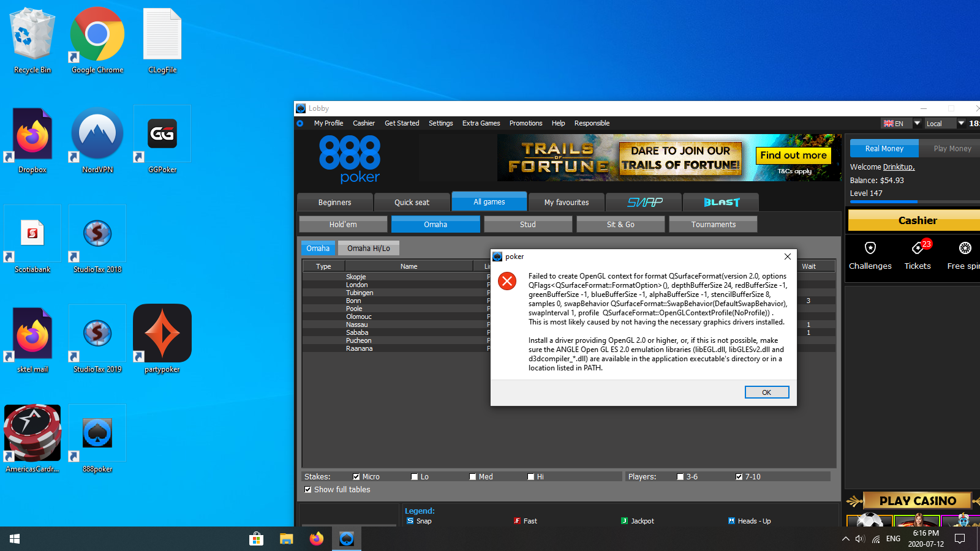The height and width of the screenshot is (551, 980).
Task: Open the Recycle Bin desktop icon
Action: [x=32, y=41]
